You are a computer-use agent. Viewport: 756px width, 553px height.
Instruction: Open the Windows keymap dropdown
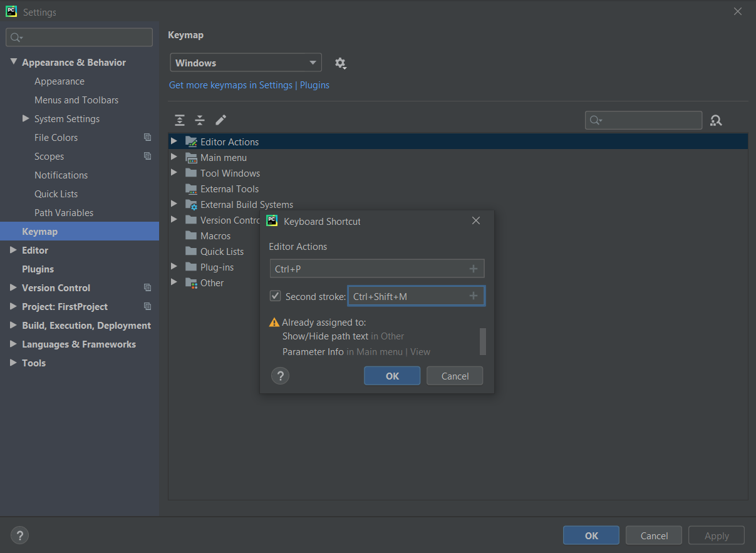pyautogui.click(x=246, y=63)
